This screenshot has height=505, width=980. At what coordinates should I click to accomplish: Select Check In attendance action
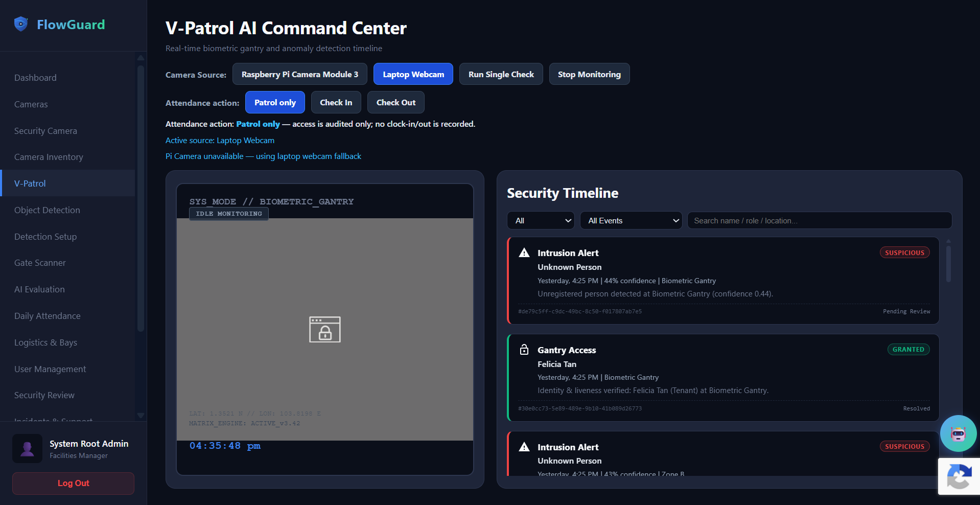click(336, 102)
